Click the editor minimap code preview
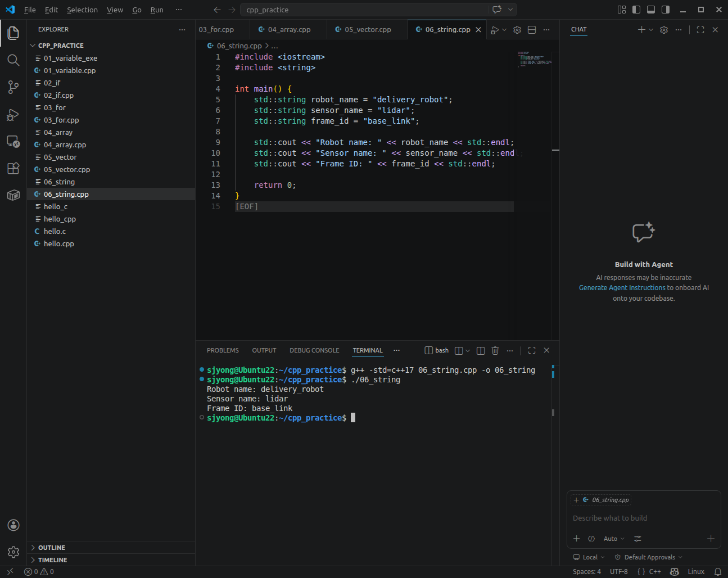 point(535,59)
